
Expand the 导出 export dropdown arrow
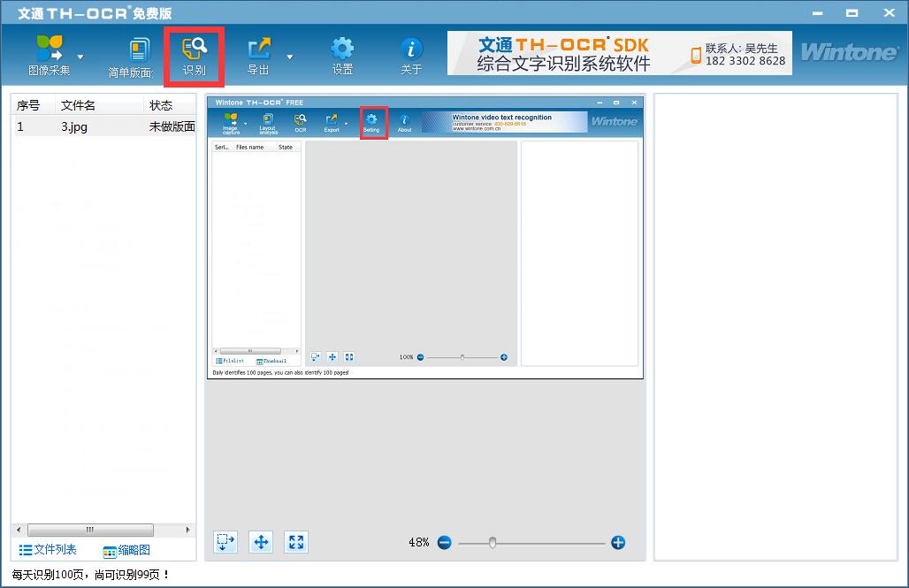click(x=290, y=56)
